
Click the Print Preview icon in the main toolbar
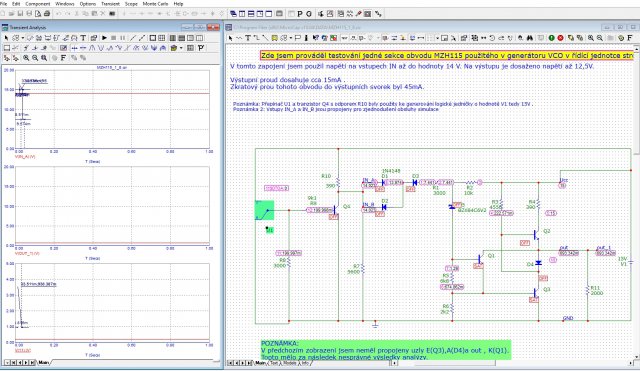coord(38,13)
